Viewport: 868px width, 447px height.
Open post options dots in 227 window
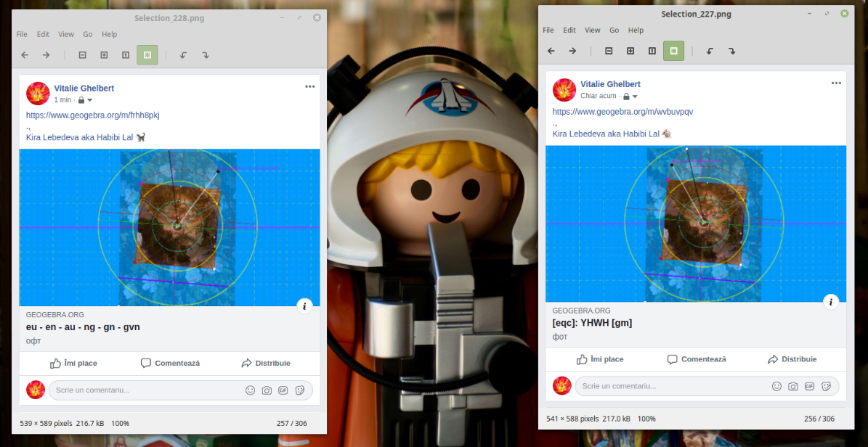pos(836,83)
